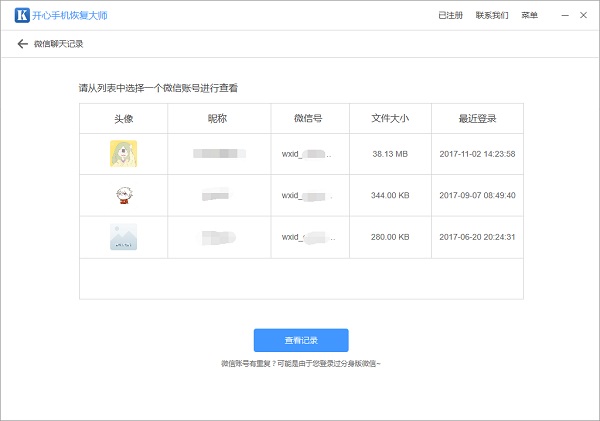Viewport: 600px width, 421px height.
Task: Select login time 2017-06-20 20:24:31
Action: click(x=477, y=237)
